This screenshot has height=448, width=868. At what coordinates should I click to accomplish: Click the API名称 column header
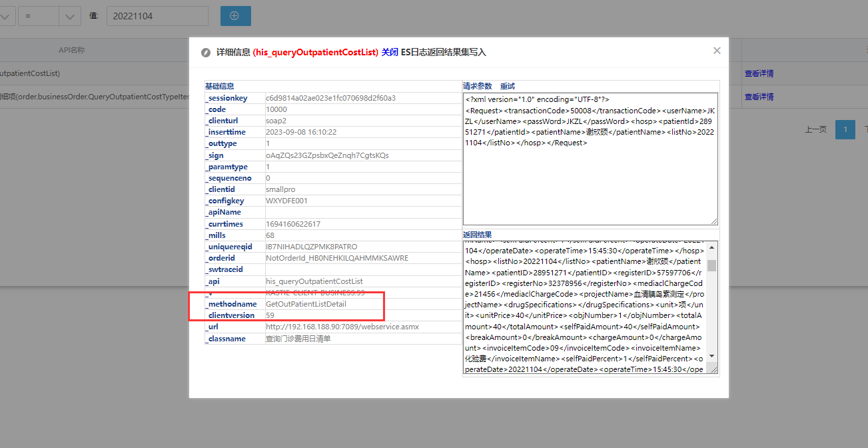pos(71,50)
